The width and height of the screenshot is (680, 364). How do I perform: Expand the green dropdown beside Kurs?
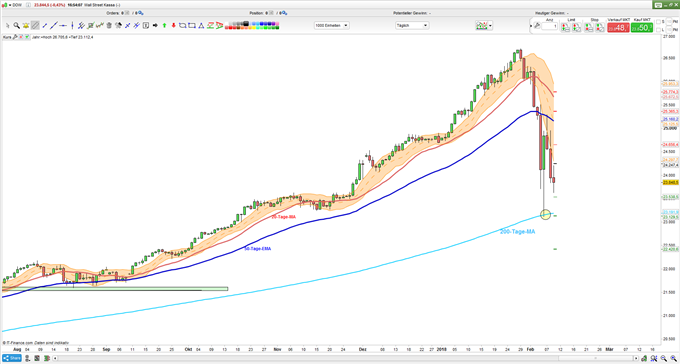coord(27,37)
